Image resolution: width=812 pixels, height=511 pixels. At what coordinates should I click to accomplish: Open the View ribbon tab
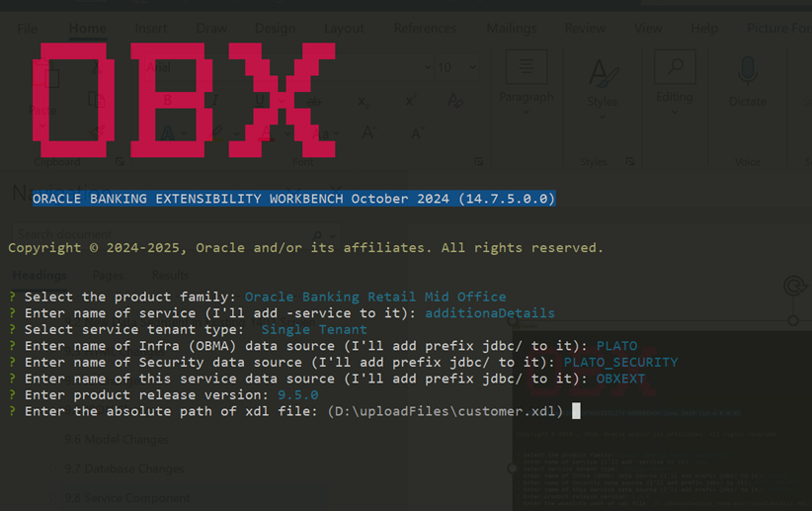648,29
